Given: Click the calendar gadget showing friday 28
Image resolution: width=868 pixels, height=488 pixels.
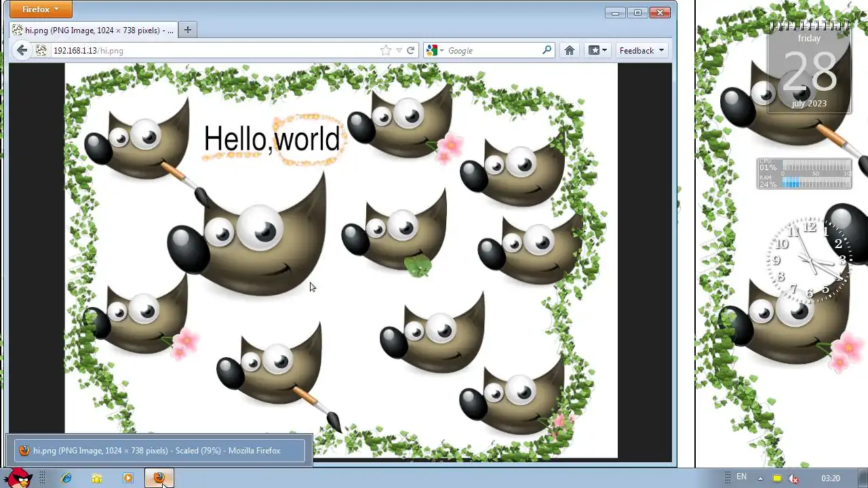Looking at the screenshot, I should [x=809, y=66].
